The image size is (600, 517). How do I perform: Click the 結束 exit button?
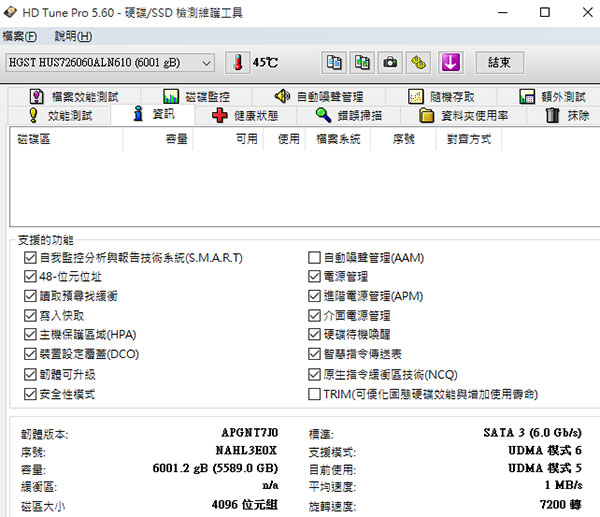499,62
